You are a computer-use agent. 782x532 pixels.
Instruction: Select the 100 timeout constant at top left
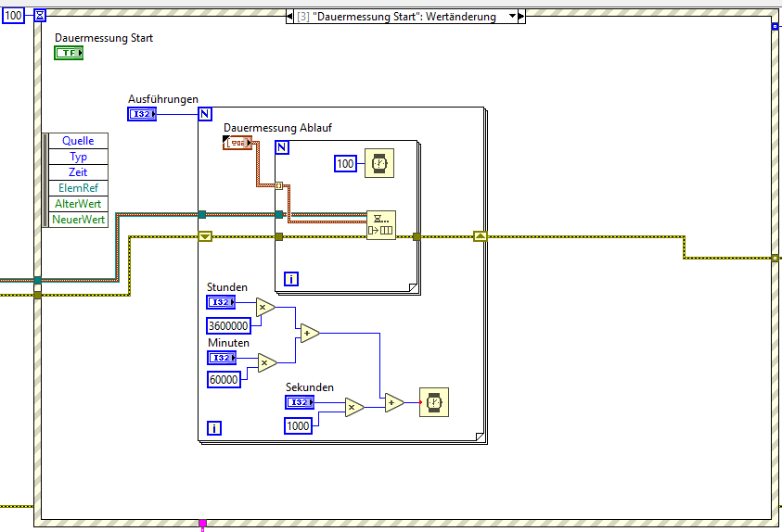12,16
